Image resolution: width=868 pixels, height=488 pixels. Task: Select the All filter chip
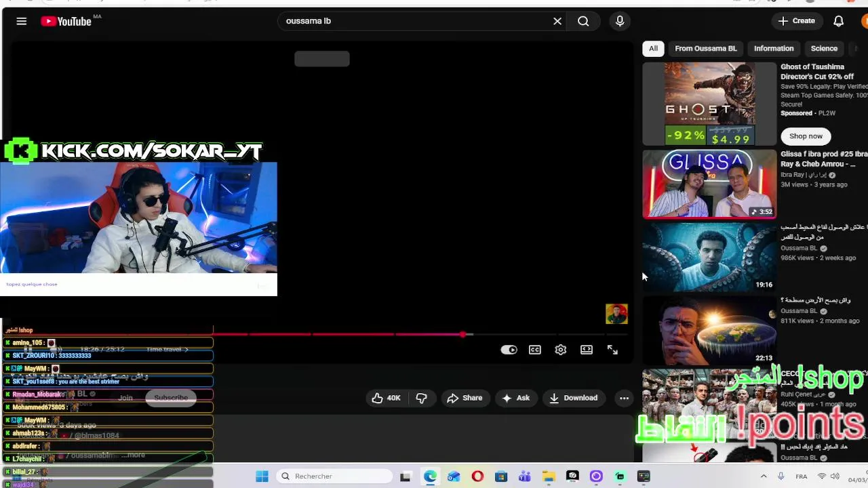[x=653, y=48]
